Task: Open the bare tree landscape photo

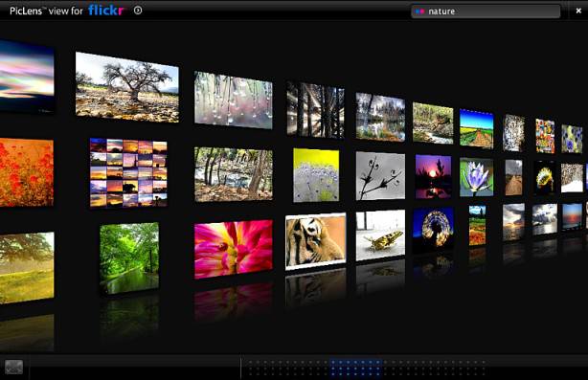Action: point(127,87)
